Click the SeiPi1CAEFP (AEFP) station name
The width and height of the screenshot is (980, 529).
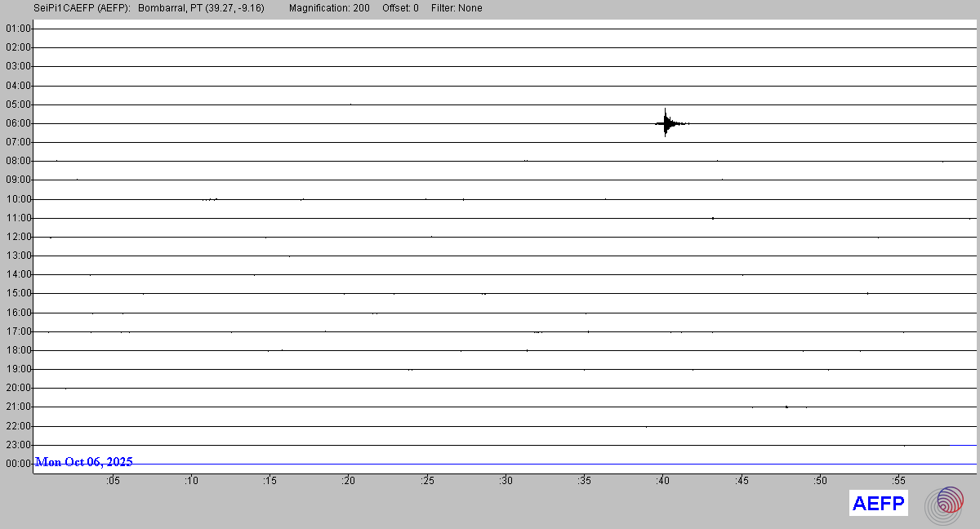point(82,8)
